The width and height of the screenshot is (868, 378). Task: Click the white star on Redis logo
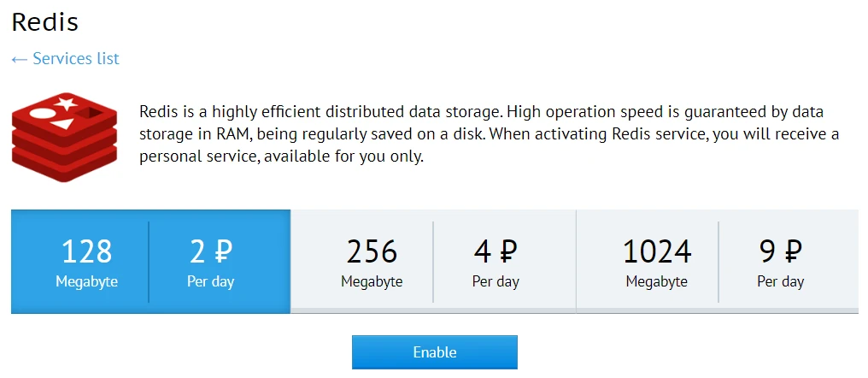pos(64,104)
